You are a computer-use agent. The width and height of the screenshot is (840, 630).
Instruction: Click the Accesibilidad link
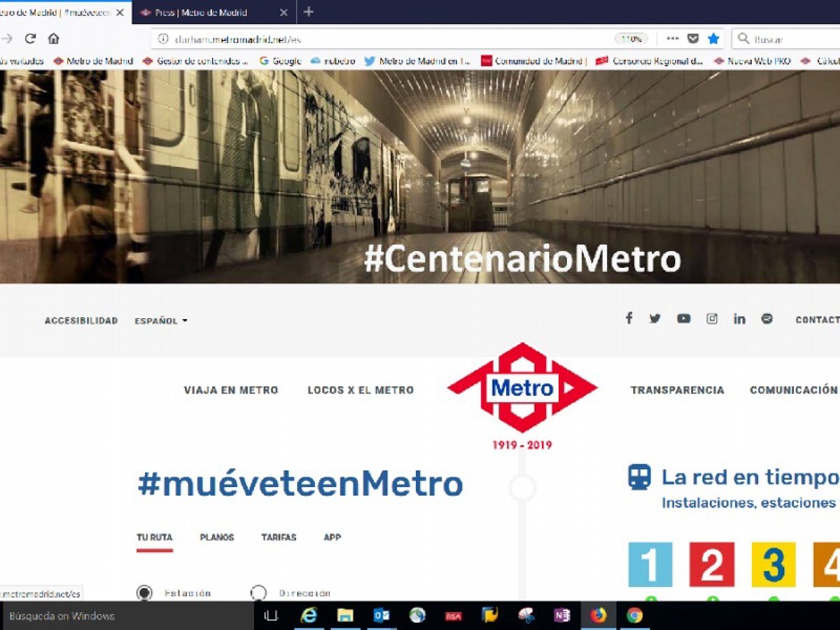point(81,321)
